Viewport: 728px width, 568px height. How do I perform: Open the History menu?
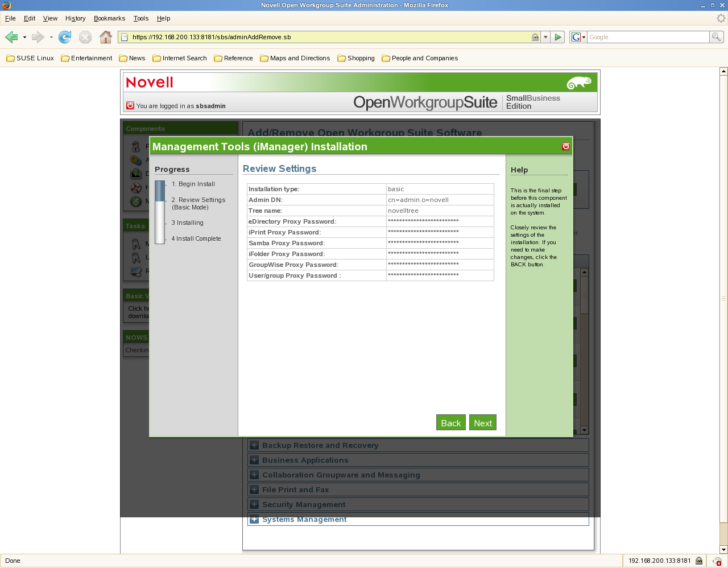coord(75,18)
